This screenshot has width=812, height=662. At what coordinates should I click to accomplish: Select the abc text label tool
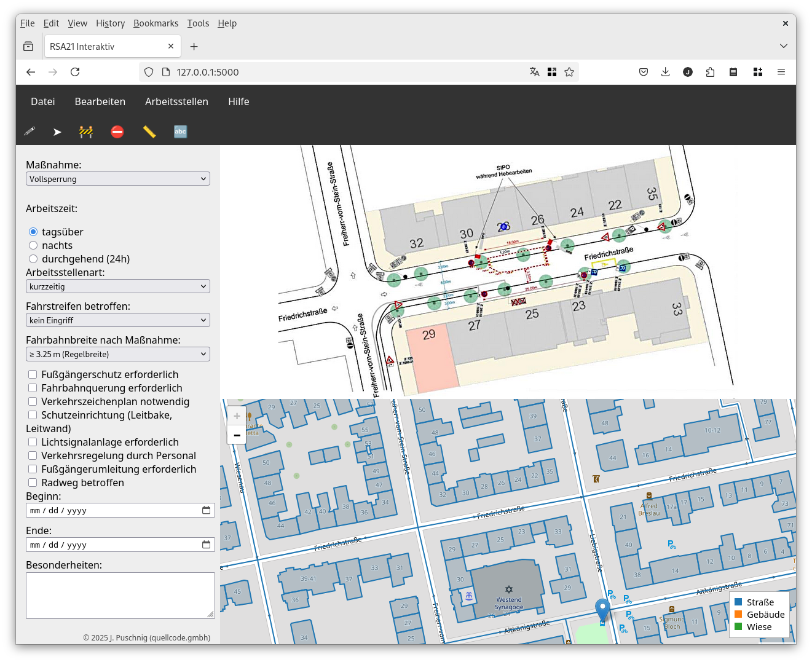tap(180, 132)
